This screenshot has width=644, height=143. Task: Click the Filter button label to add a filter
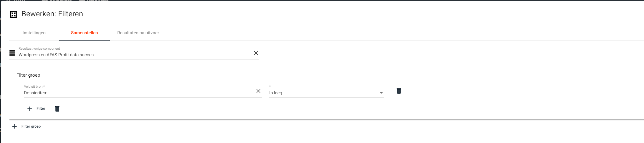coord(41,108)
